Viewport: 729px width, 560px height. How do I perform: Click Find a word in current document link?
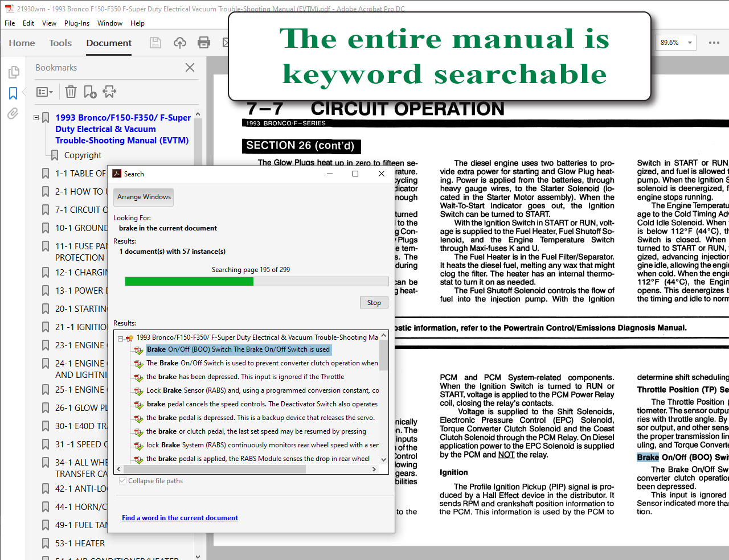tap(180, 518)
